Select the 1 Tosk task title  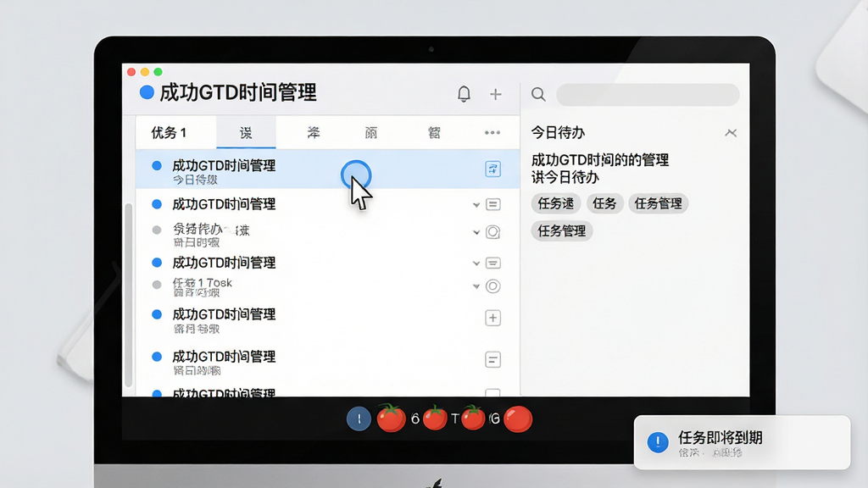(202, 283)
